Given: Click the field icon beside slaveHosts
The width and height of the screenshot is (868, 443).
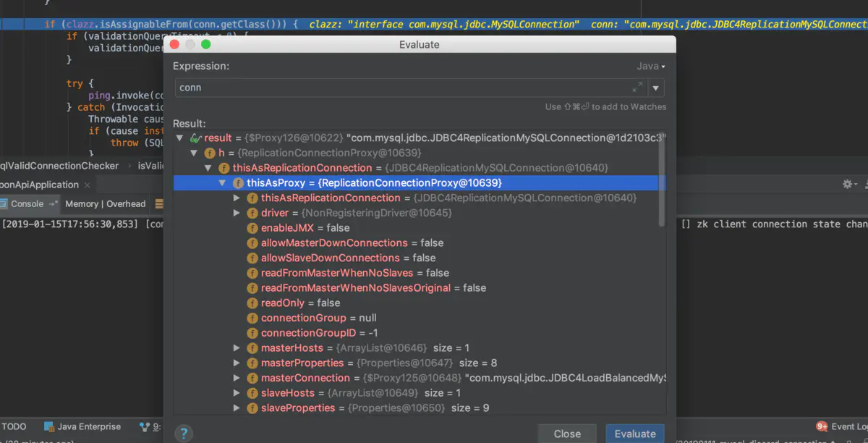Looking at the screenshot, I should click(x=252, y=393).
